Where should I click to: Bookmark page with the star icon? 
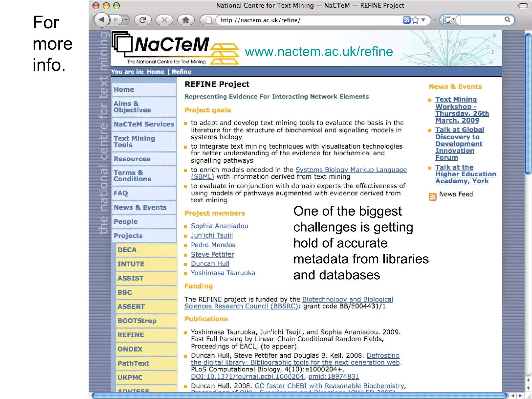point(415,20)
